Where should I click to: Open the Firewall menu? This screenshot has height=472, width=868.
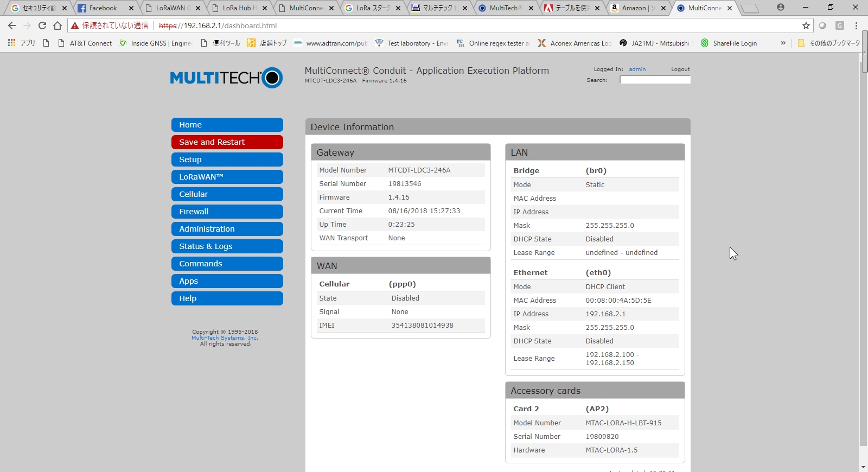227,212
